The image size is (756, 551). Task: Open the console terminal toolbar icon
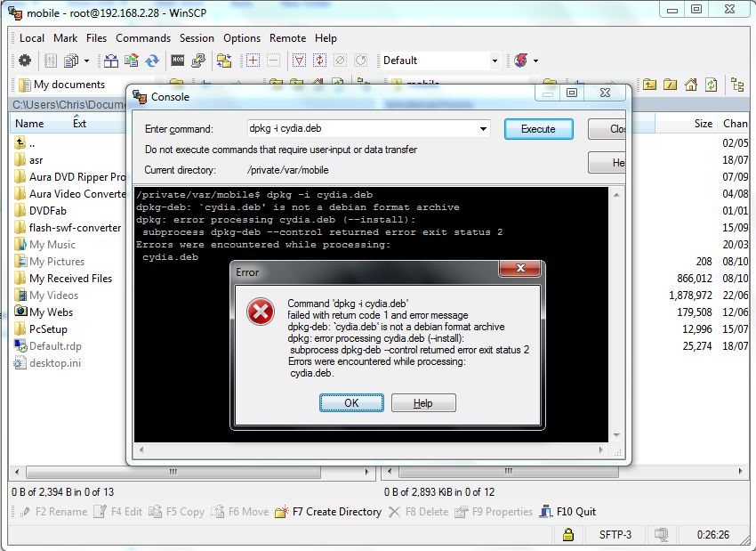(178, 61)
